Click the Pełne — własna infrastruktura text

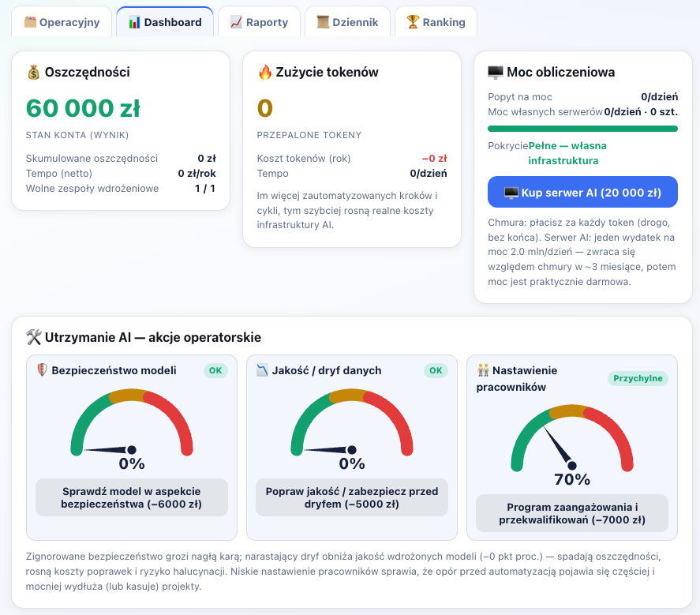point(567,153)
